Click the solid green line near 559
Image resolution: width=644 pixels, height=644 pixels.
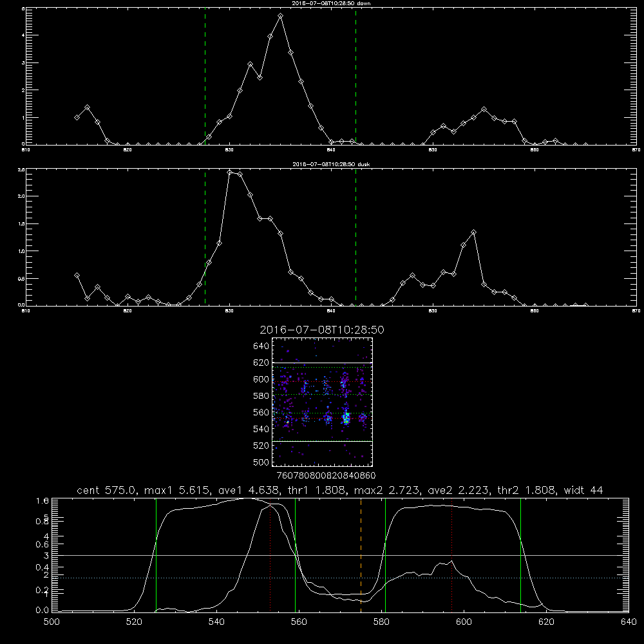coord(296,555)
